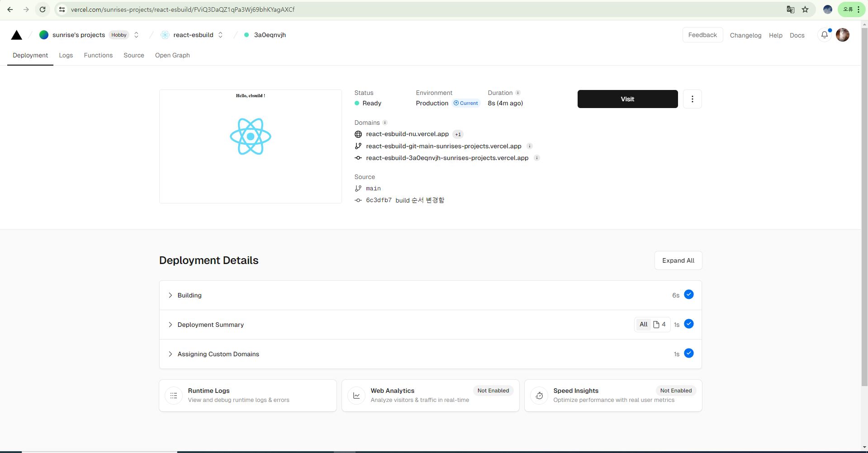The width and height of the screenshot is (868, 453).
Task: Click the Current production badge
Action: click(x=465, y=103)
